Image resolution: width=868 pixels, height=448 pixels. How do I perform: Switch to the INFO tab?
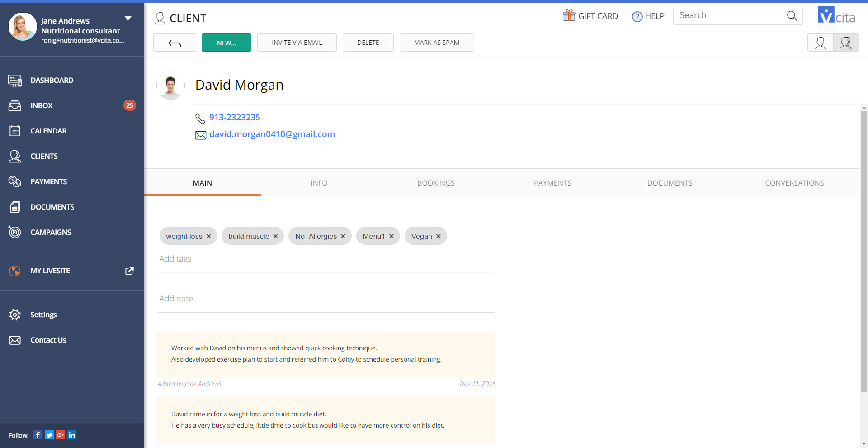[x=319, y=183]
